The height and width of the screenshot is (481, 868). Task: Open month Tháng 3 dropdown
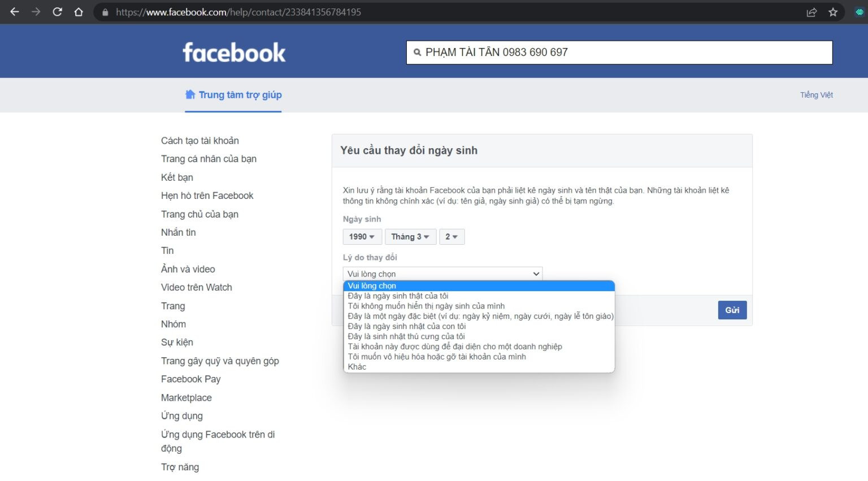[410, 237]
